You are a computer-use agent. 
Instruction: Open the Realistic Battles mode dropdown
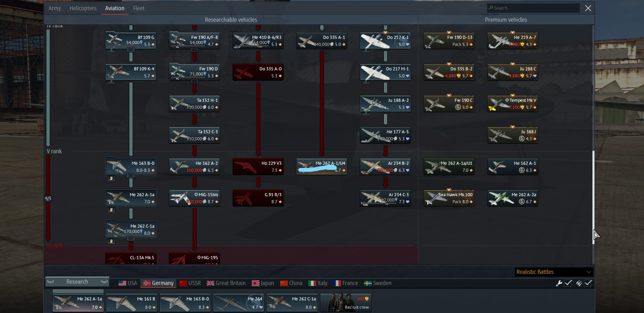554,272
